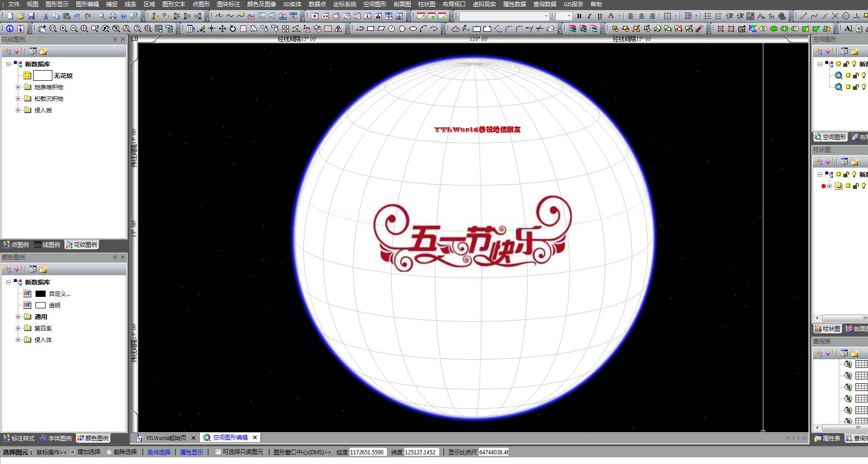Click the blue info circle icon
Screen dimensions: 868x464
point(10,29)
